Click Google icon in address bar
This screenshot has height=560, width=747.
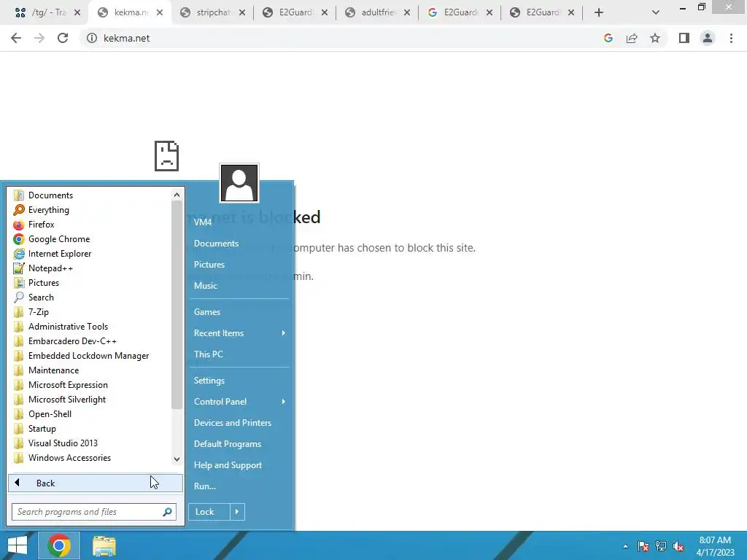[x=608, y=38]
